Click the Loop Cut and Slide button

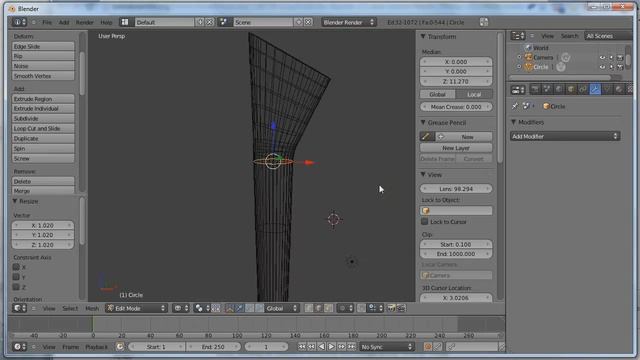coord(43,128)
